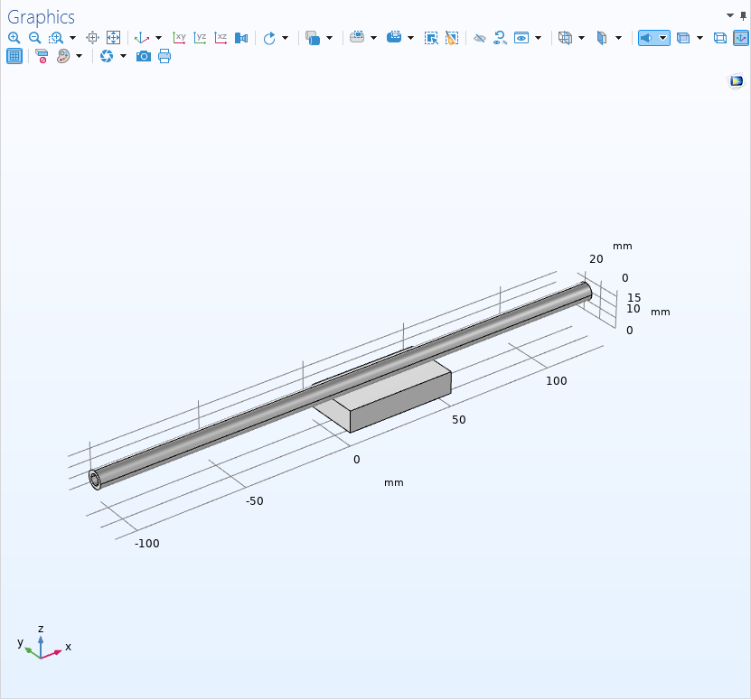Click the Graphics panel title
Viewport: 751px width, 700px height.
click(x=42, y=17)
